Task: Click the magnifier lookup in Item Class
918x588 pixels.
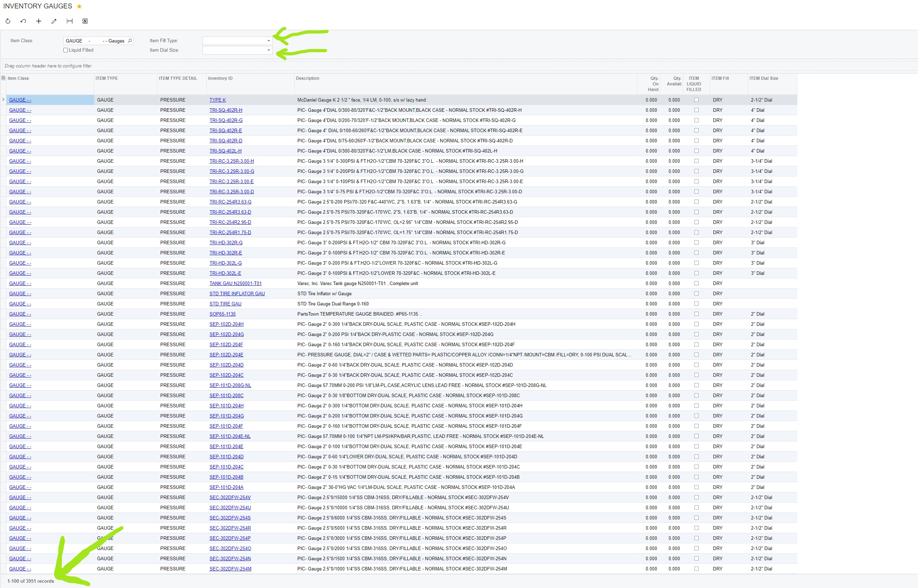Action: tap(130, 40)
